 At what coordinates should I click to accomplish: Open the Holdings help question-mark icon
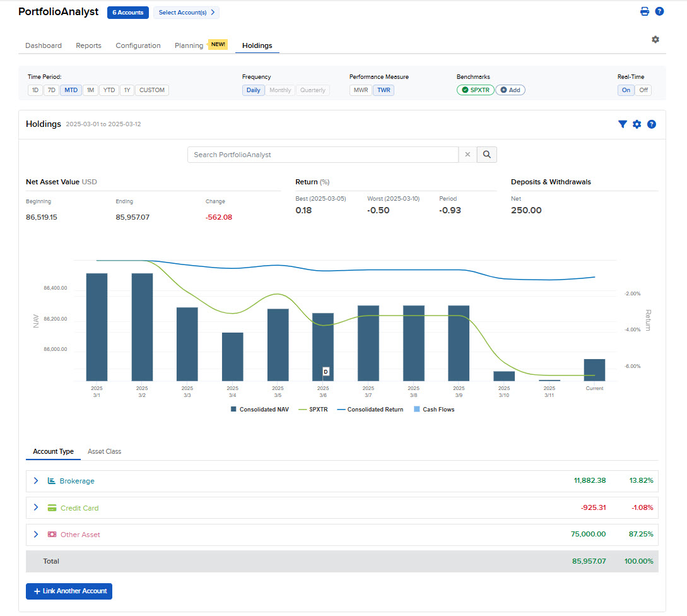[x=652, y=124]
